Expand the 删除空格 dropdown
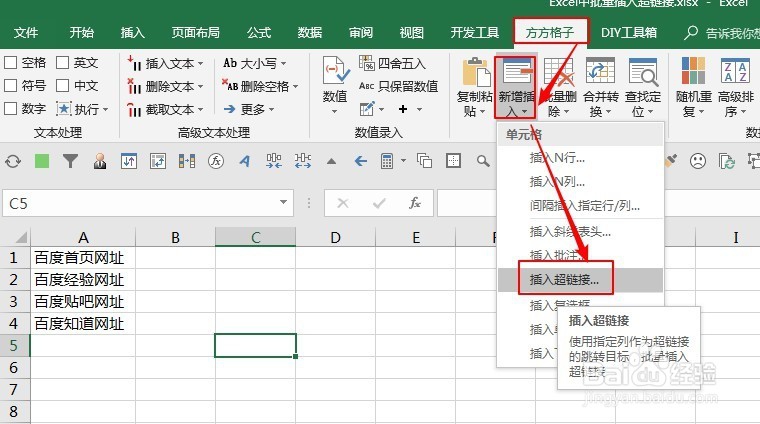 click(260, 86)
